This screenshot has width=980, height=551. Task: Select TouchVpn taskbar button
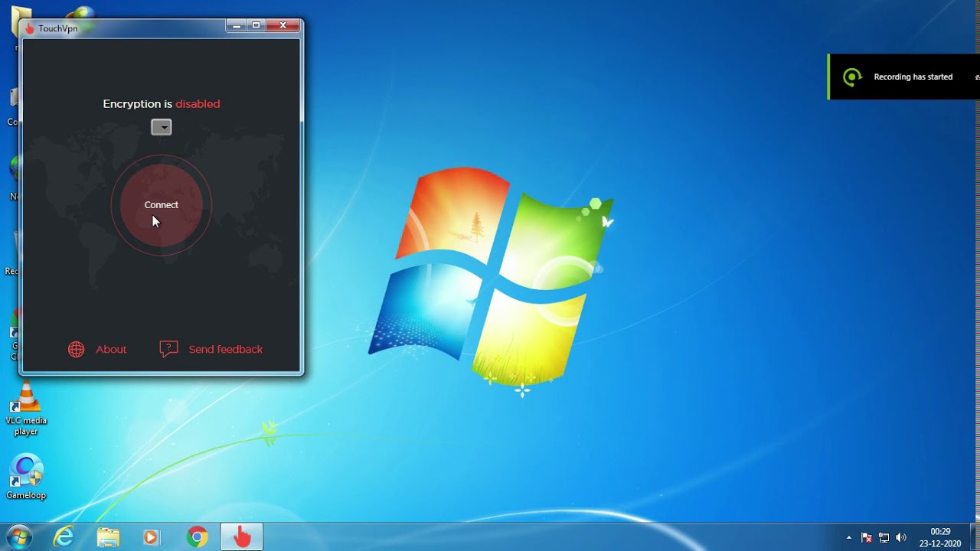coord(242,537)
